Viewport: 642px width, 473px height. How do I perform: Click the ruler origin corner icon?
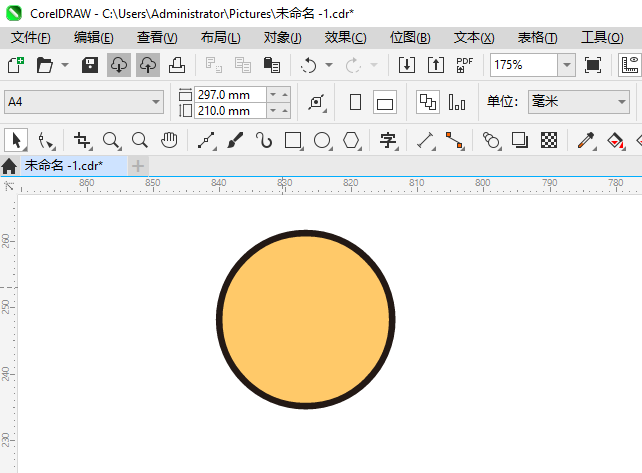coord(9,186)
